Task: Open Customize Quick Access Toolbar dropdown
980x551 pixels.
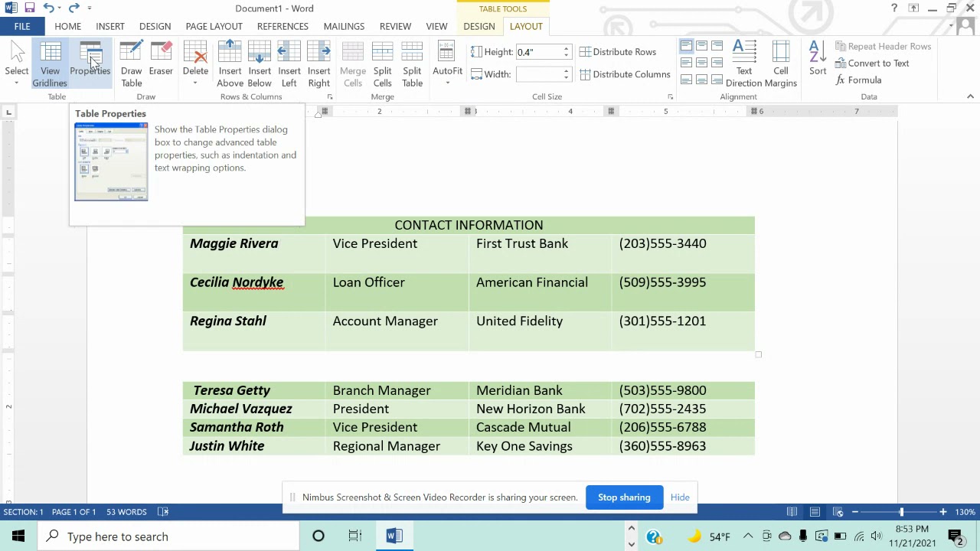Action: [x=90, y=8]
